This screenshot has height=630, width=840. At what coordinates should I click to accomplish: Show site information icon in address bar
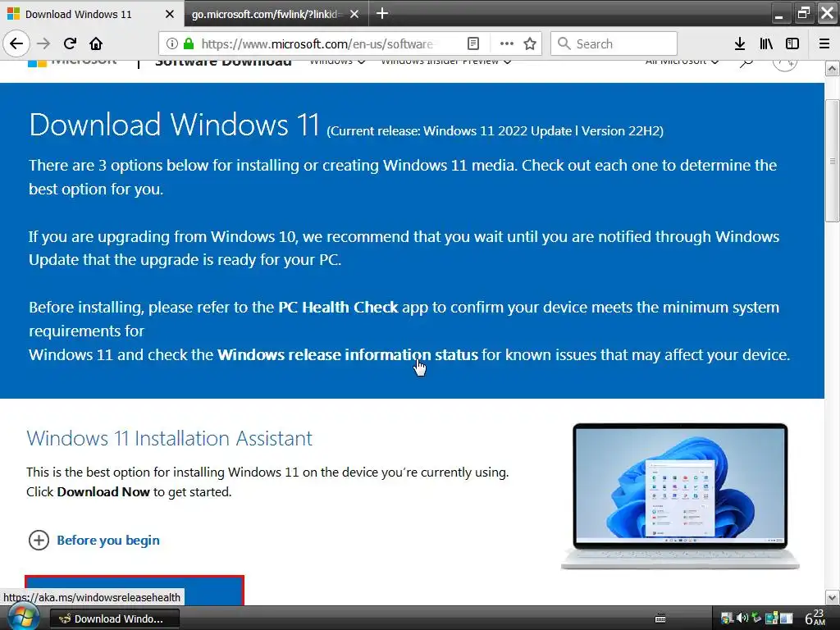click(171, 43)
